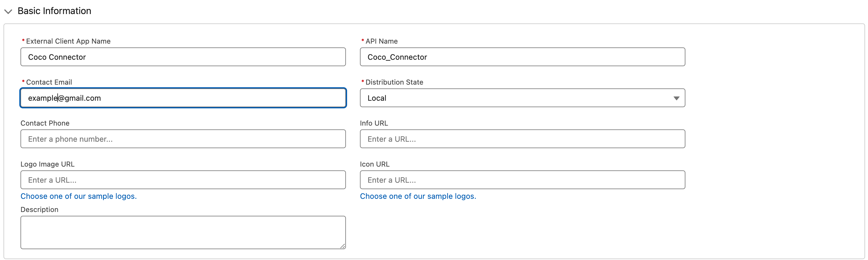Click into the API Name input
The height and width of the screenshot is (260, 868).
(522, 57)
